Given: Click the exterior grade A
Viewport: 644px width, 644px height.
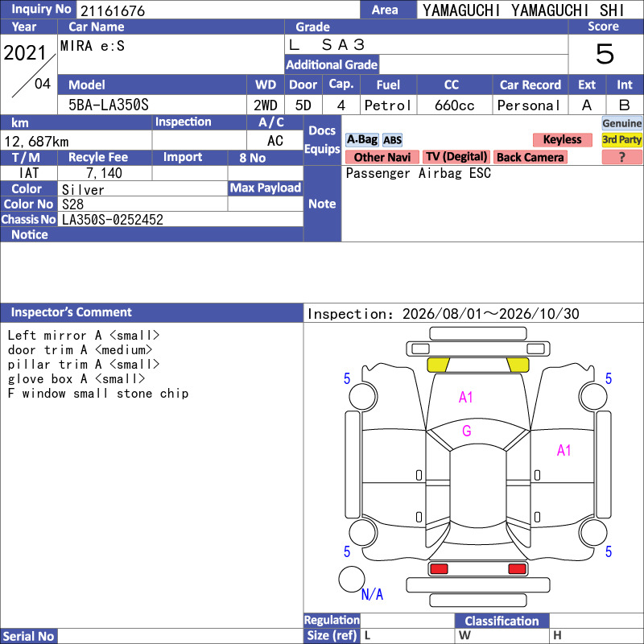Looking at the screenshot, I should coord(587,105).
